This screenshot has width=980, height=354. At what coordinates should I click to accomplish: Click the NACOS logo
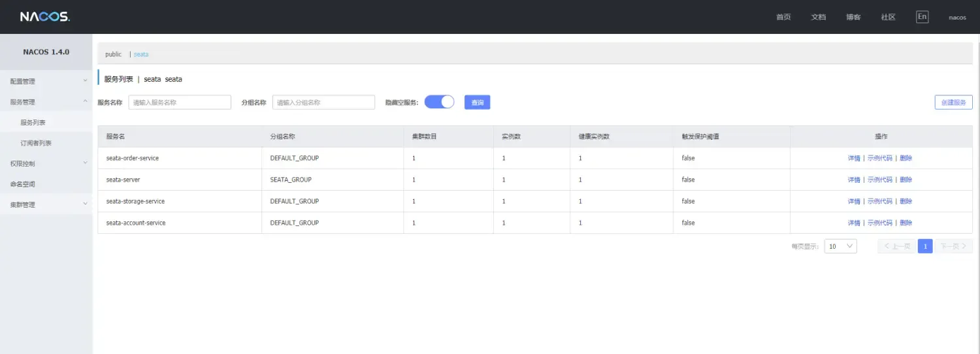pos(44,16)
